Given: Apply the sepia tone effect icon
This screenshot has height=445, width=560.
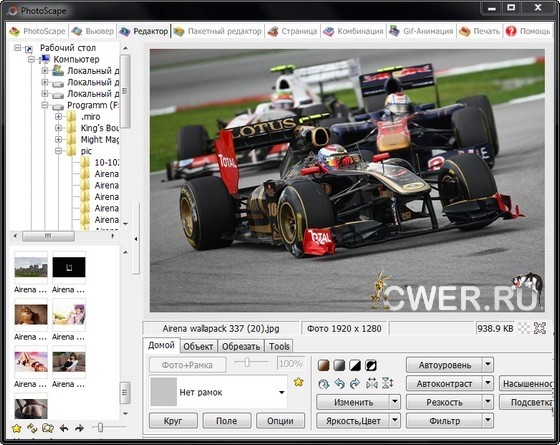Looking at the screenshot, I should click(323, 365).
